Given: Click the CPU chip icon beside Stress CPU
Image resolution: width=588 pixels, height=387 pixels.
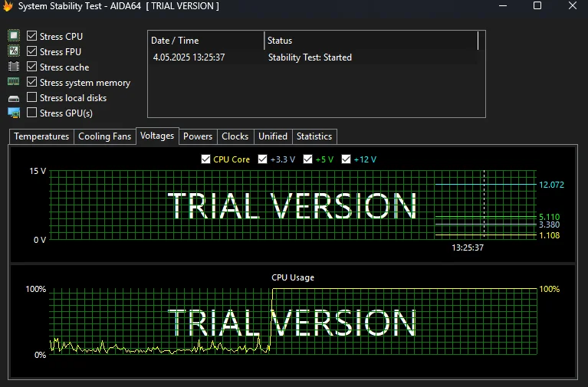Looking at the screenshot, I should coord(14,35).
